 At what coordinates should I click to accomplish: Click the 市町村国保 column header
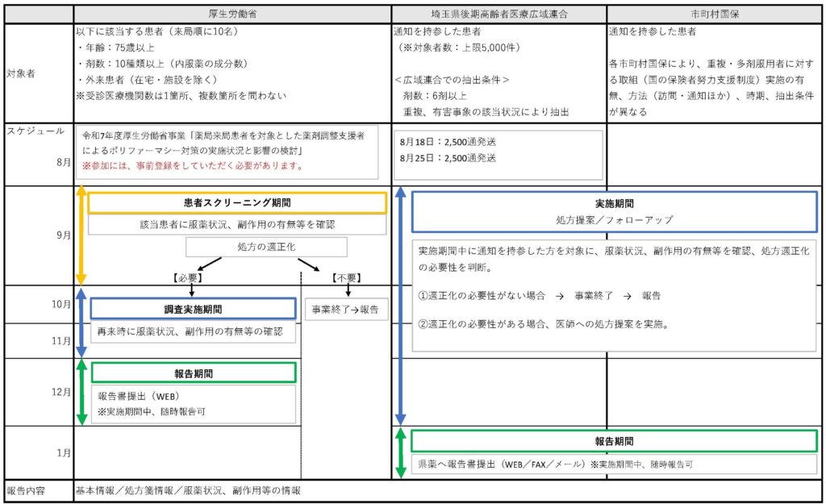click(715, 15)
